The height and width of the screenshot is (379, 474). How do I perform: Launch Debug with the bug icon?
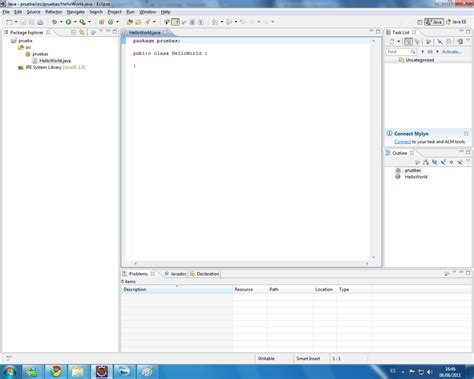[x=55, y=22]
